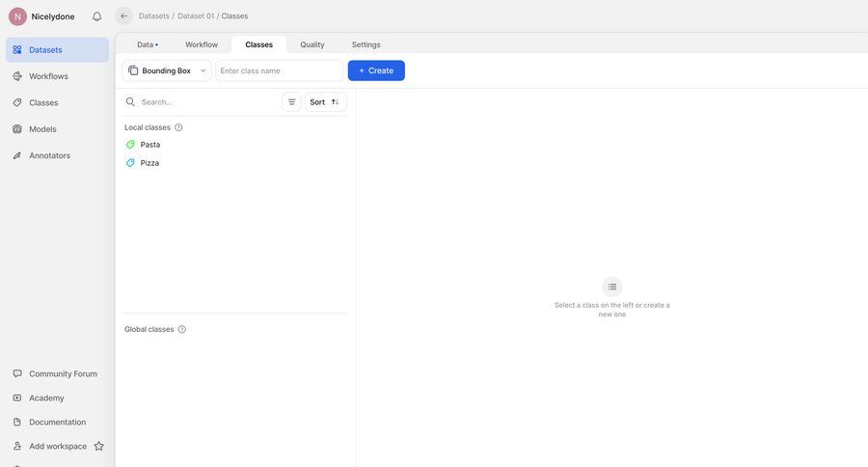Viewport: 868px width, 467px height.
Task: Click the star icon beside Add workspace
Action: point(98,446)
